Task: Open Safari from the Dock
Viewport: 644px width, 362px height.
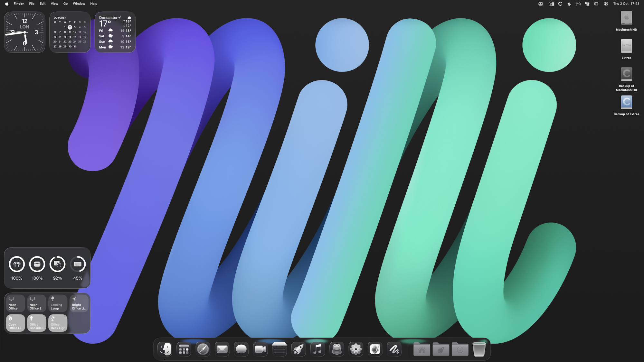Action: [203, 349]
